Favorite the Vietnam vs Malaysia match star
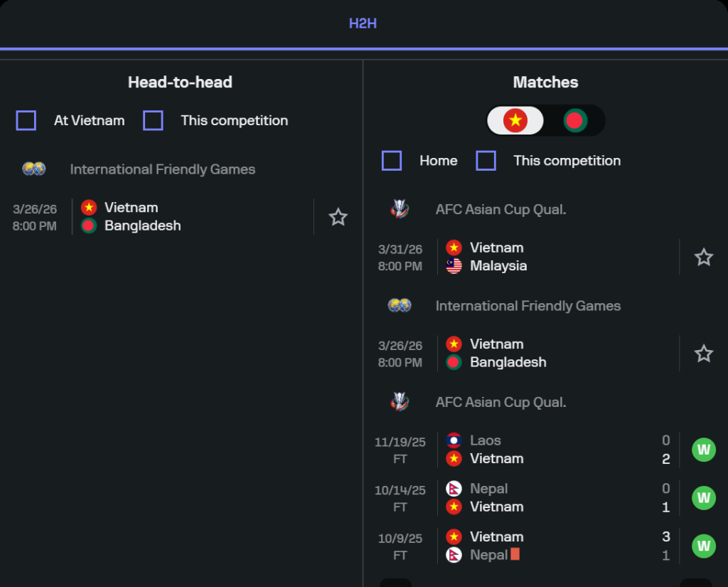 tap(703, 257)
